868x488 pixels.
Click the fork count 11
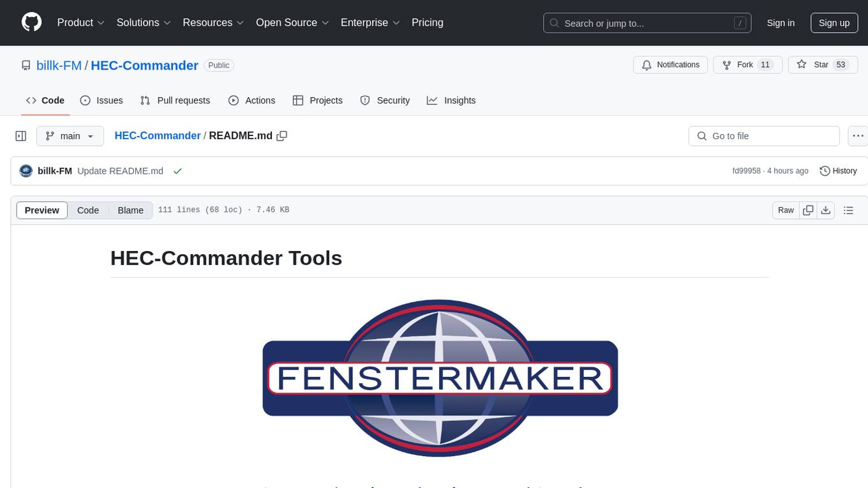(x=765, y=65)
